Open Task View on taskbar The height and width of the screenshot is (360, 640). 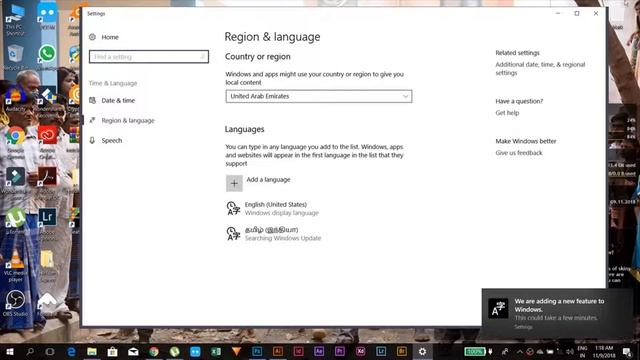point(50,351)
